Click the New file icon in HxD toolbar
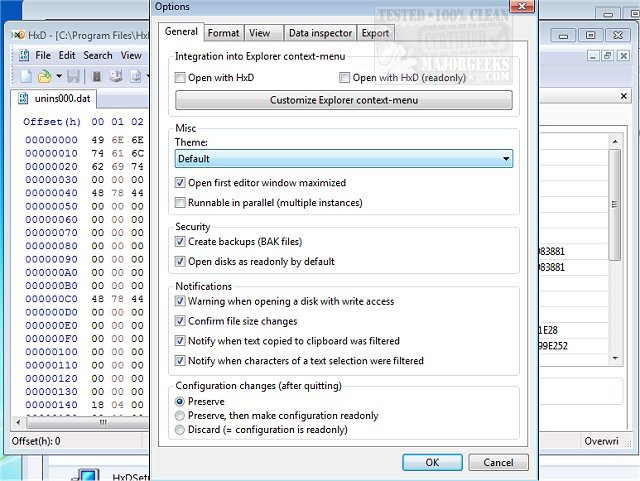 [26, 76]
